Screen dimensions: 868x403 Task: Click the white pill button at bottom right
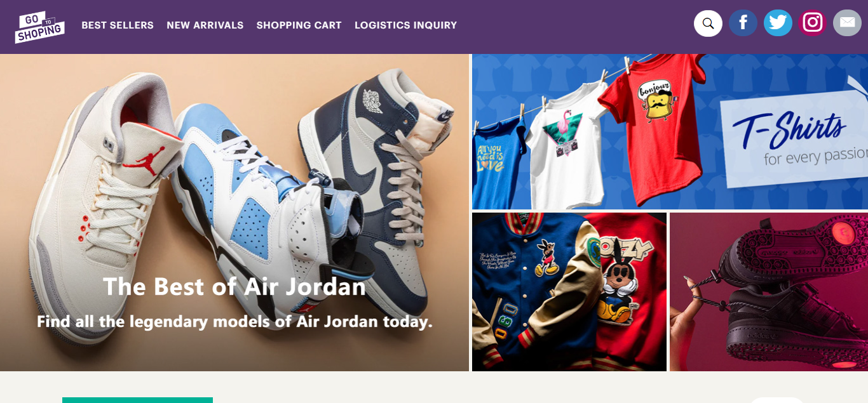[x=776, y=400]
